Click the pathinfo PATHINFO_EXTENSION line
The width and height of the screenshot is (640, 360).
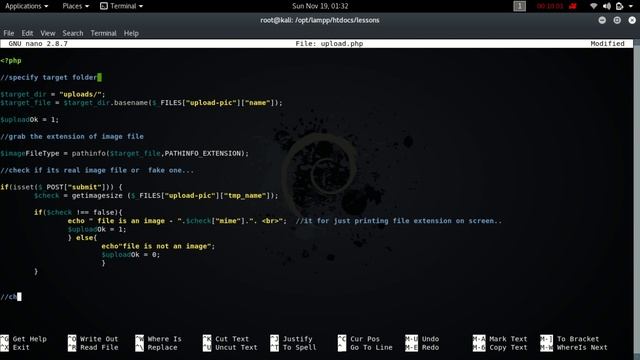coord(124,153)
